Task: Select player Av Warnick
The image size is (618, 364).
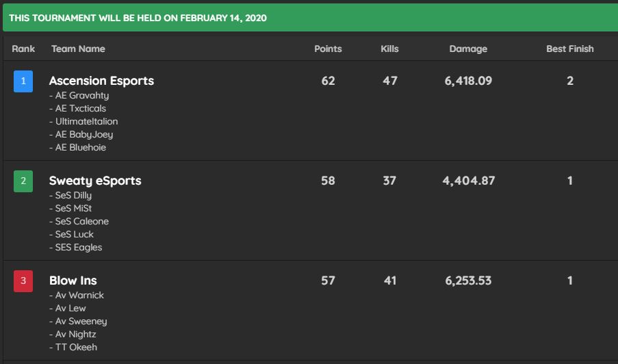Action: click(x=79, y=296)
